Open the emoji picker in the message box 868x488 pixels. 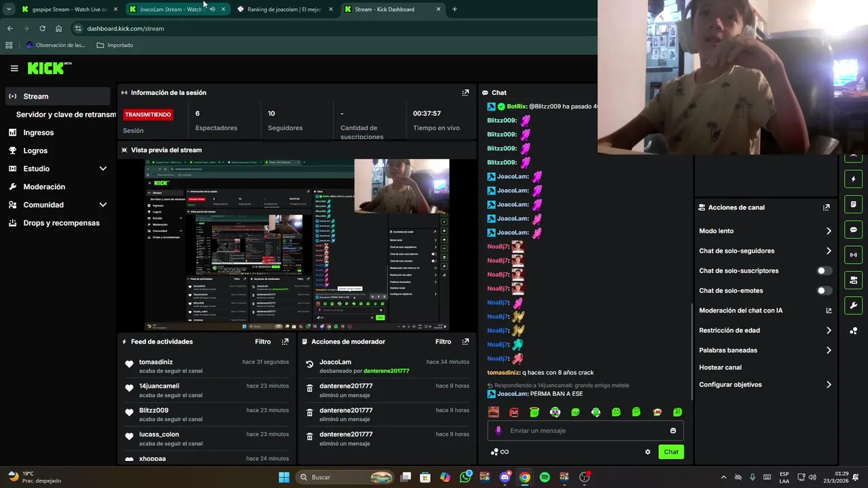(x=673, y=430)
